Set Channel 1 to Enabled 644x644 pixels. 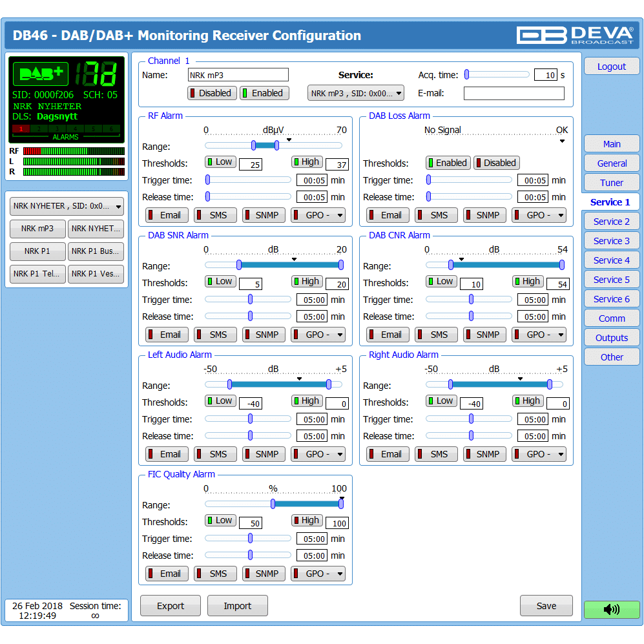coord(264,93)
